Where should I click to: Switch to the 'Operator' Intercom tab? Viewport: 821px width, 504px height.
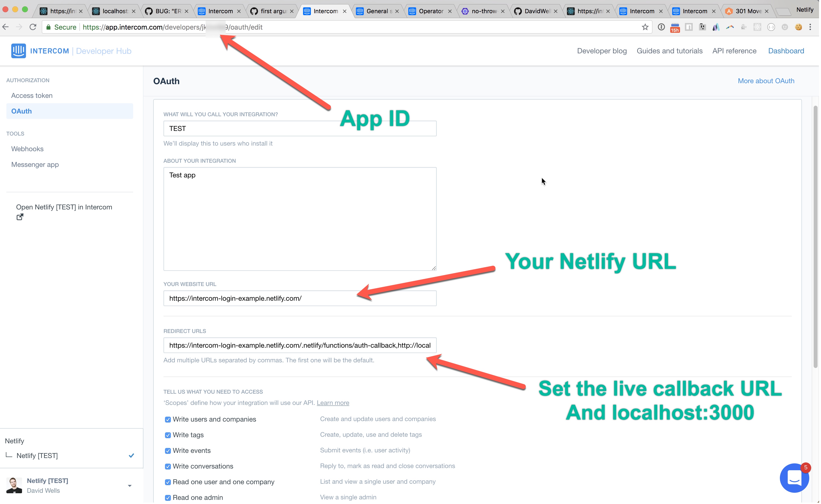point(431,11)
